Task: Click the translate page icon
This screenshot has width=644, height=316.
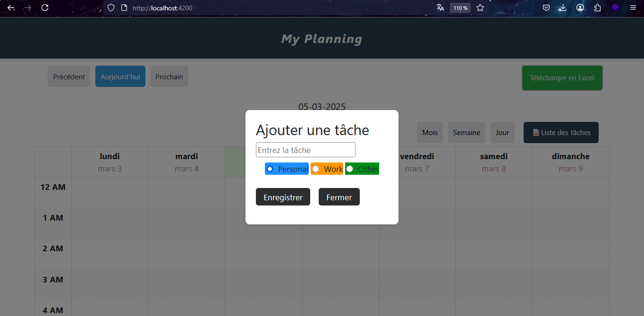Action: pos(441,8)
